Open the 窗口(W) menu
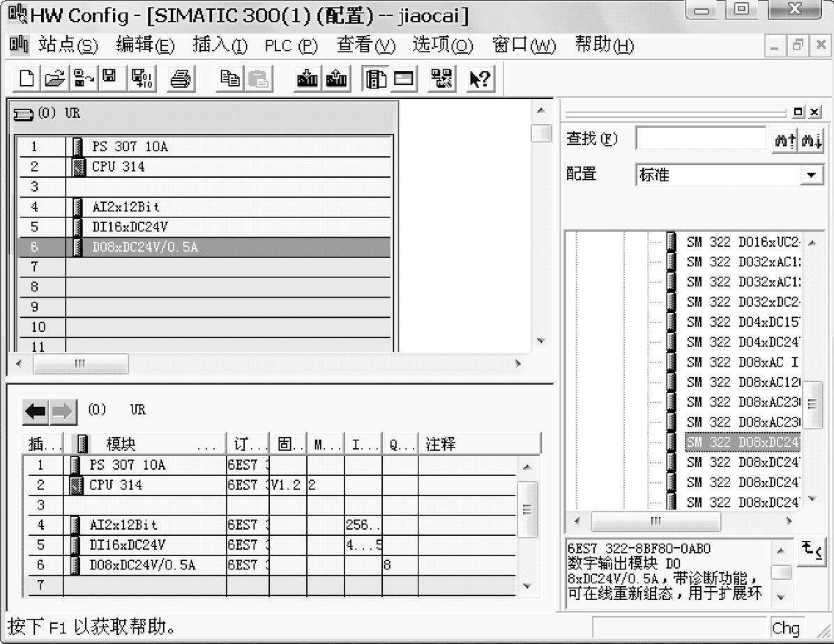Image resolution: width=834 pixels, height=644 pixels. (x=524, y=45)
